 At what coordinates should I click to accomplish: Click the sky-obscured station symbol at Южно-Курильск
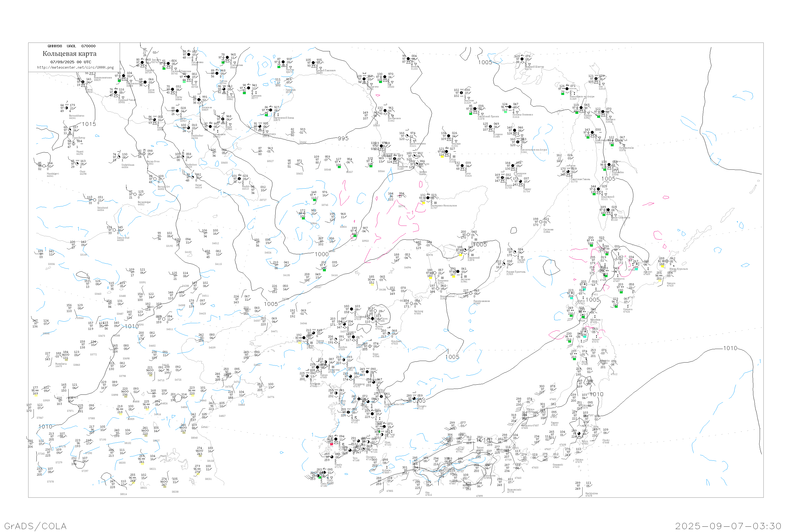pos(667,261)
